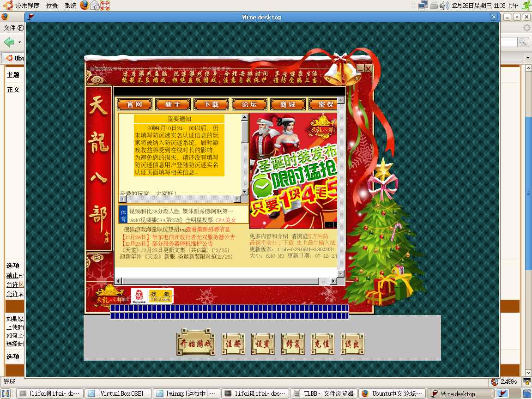Click the launcher page scroll down arrow

click(341, 273)
